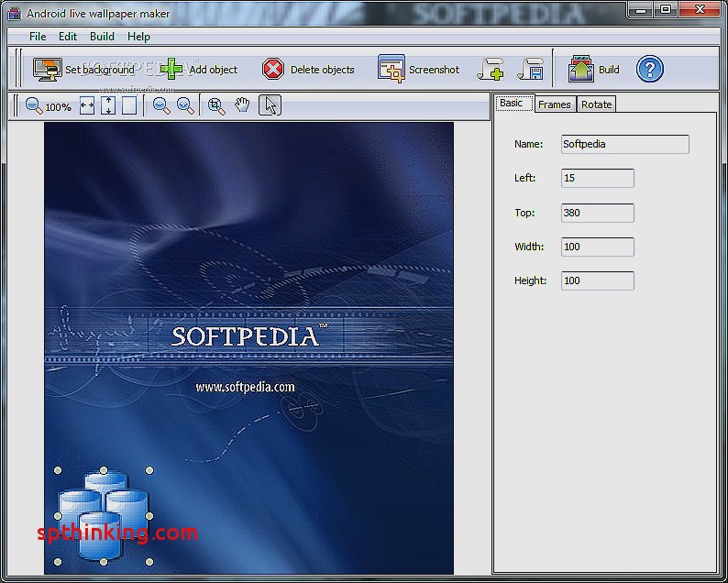
Task: Click the scroll icon with green plus
Action: click(x=491, y=70)
